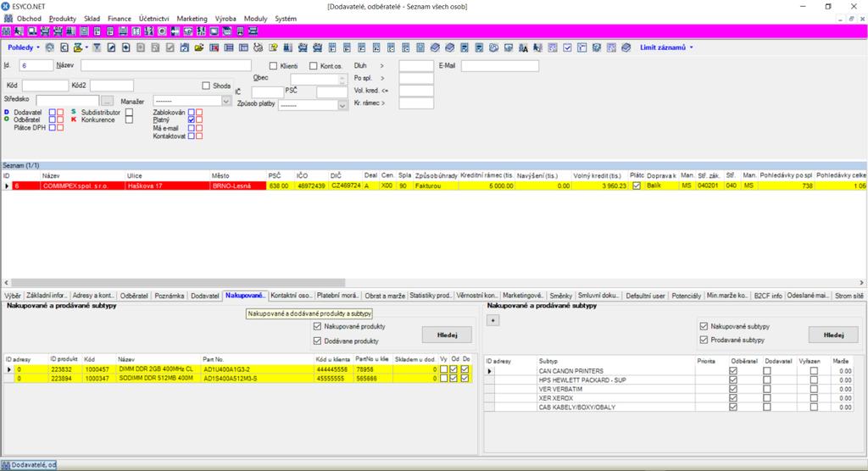
Task: Click the stacked layers icon before Limit záznamů
Action: tap(626, 47)
